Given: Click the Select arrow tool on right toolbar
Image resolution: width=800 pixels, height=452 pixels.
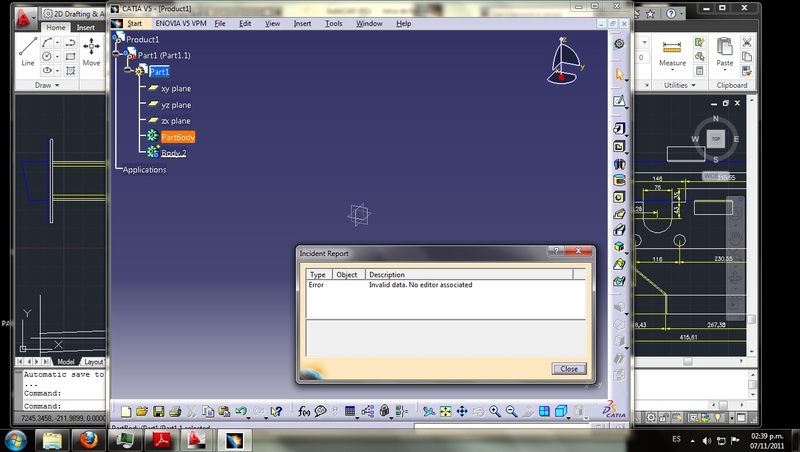Looking at the screenshot, I should (x=620, y=74).
